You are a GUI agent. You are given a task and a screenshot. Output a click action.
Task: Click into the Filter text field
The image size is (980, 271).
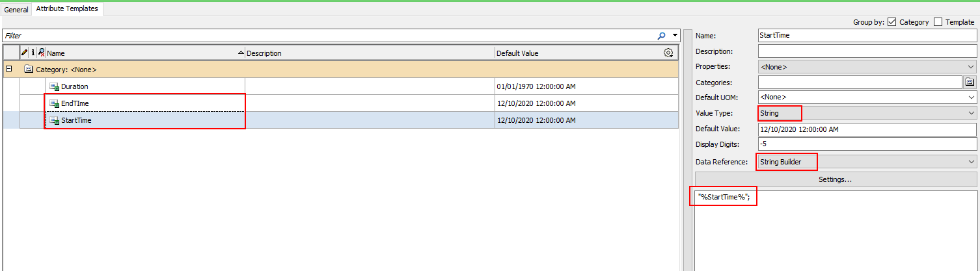coord(325,36)
